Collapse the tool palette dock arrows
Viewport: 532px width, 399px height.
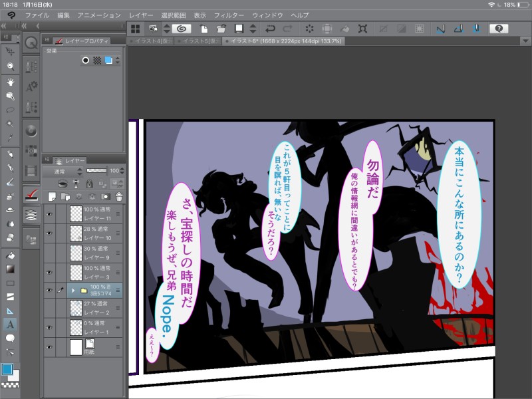pos(4,26)
